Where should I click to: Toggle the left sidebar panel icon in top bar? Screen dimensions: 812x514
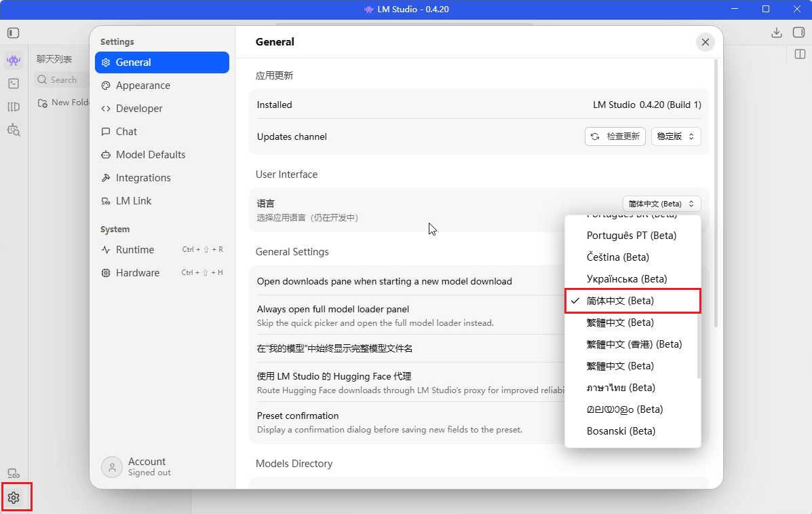coord(14,33)
